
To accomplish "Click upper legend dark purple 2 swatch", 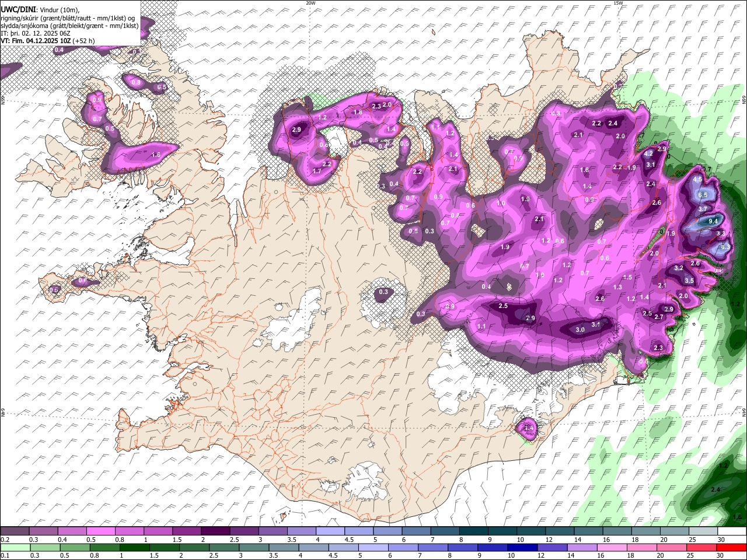I will pyautogui.click(x=215, y=531).
